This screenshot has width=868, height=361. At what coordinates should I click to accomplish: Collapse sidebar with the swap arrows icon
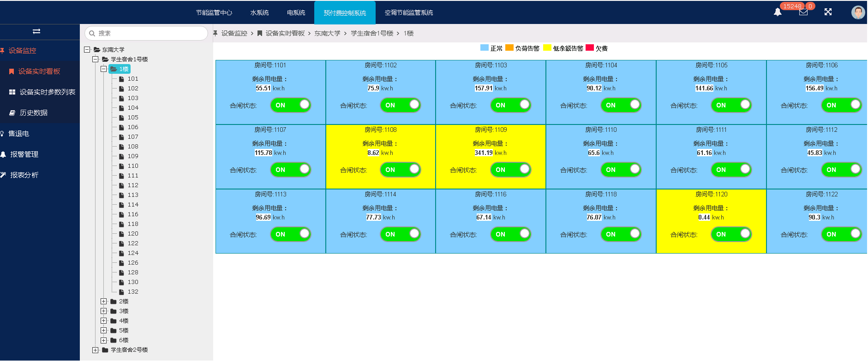point(36,31)
